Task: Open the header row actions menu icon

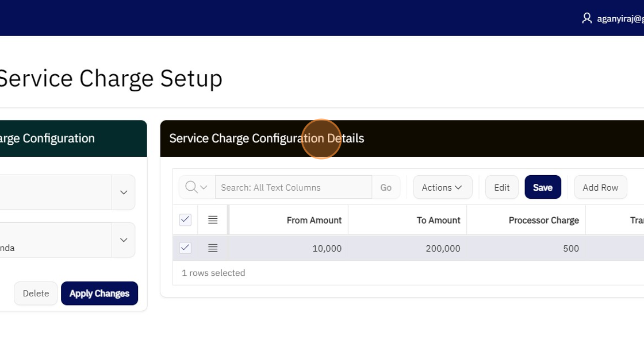Action: coord(213,220)
